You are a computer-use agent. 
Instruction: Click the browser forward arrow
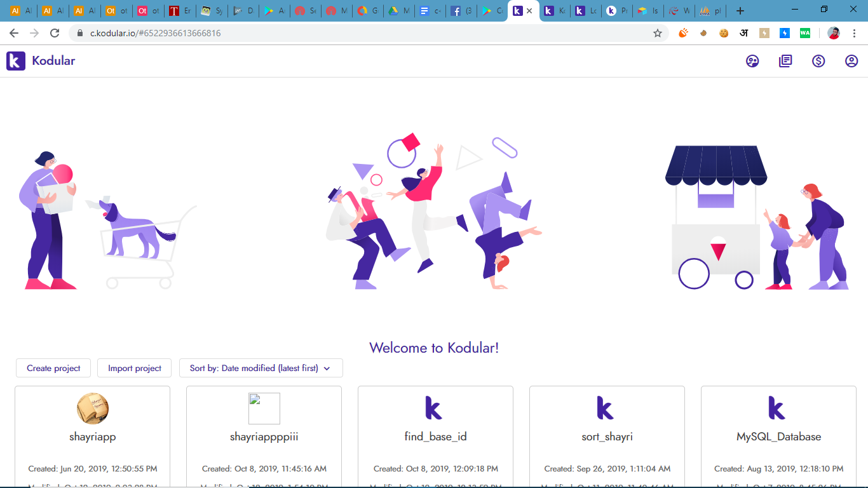(x=34, y=33)
